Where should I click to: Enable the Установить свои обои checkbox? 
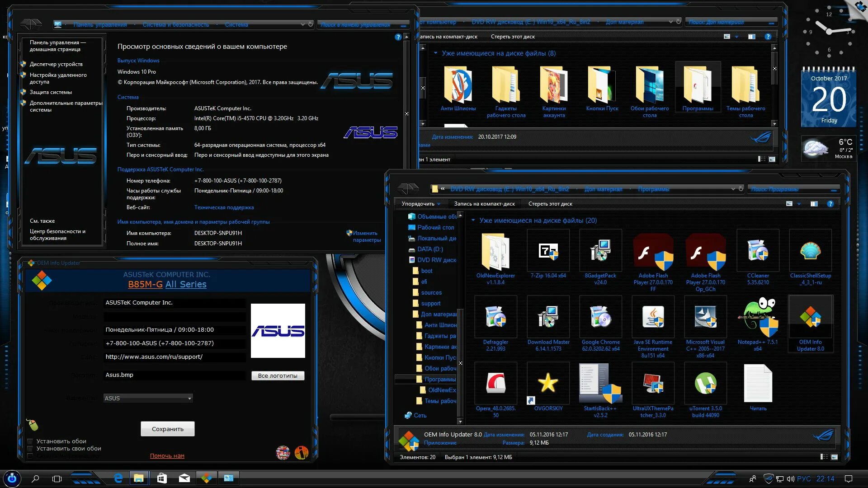coord(30,449)
